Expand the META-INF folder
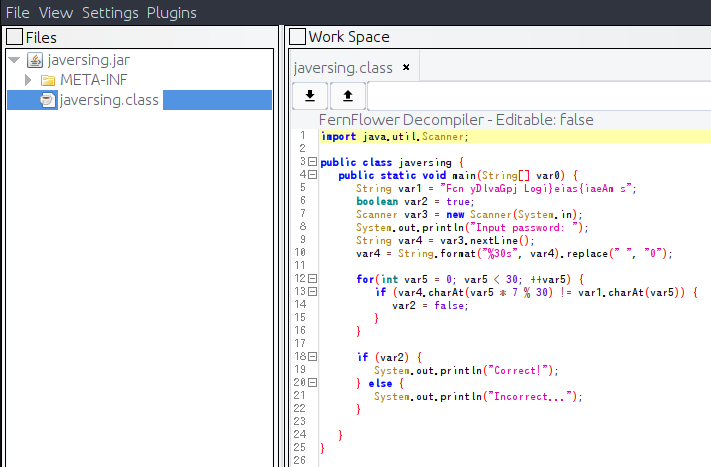711x467 pixels. pyautogui.click(x=28, y=80)
